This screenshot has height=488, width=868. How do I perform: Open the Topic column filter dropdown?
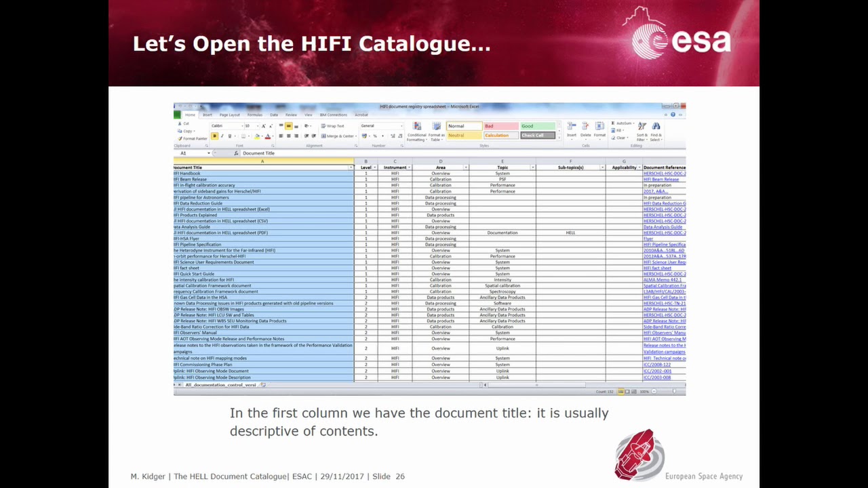click(533, 167)
